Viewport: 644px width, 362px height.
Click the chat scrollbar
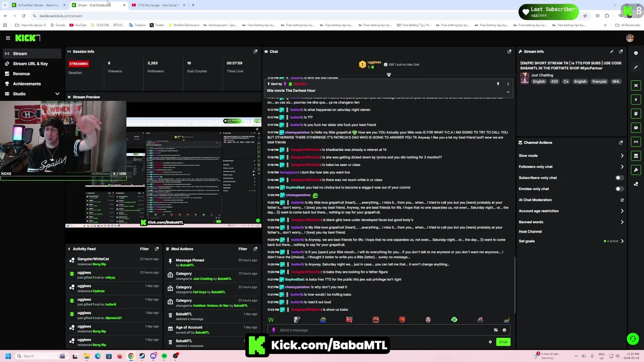[x=515, y=284]
